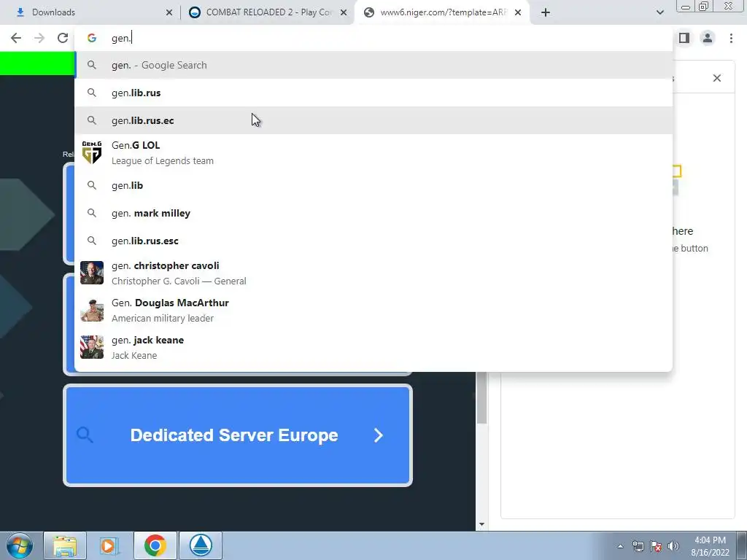Click the network tray icon
The width and height of the screenshot is (747, 560).
tap(638, 546)
